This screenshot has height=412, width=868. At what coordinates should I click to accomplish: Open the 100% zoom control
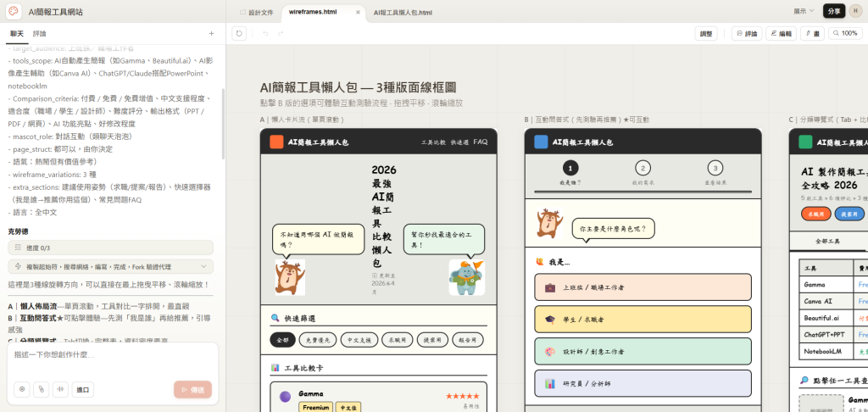click(x=845, y=33)
